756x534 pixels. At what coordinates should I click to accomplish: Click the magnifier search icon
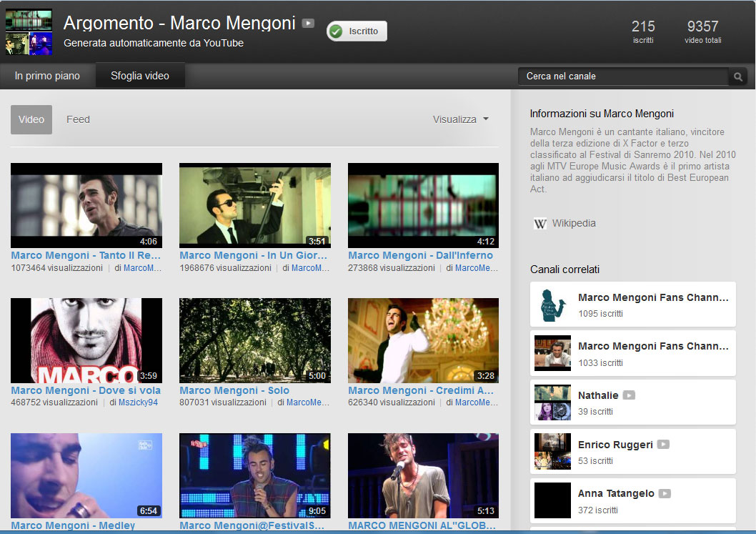[x=737, y=76]
